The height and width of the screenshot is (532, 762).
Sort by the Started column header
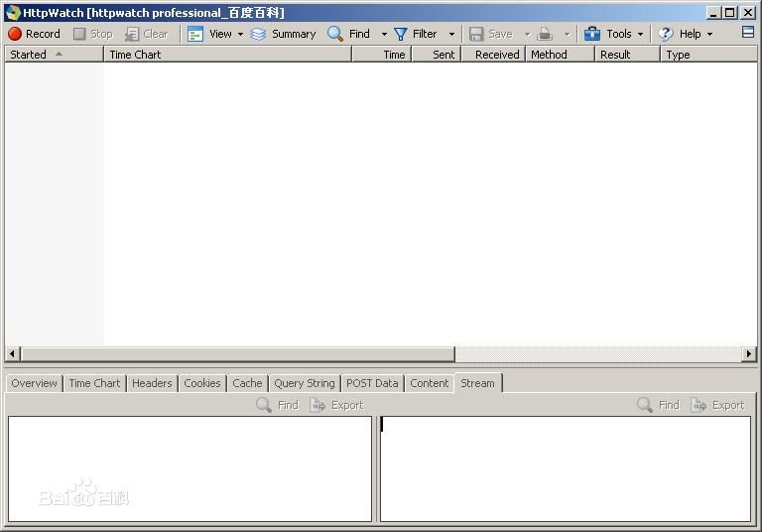coord(54,55)
